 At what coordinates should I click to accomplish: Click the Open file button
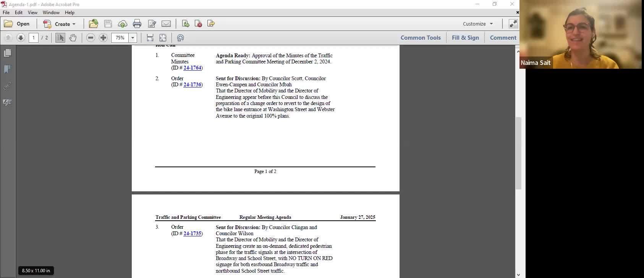pyautogui.click(x=17, y=24)
